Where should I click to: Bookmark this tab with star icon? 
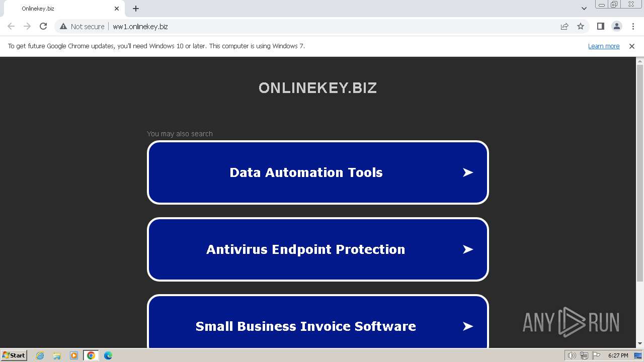[581, 26]
